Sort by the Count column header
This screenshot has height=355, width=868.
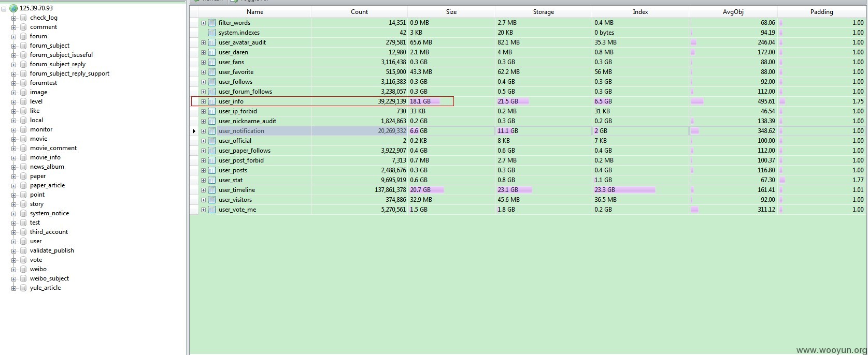pos(359,12)
